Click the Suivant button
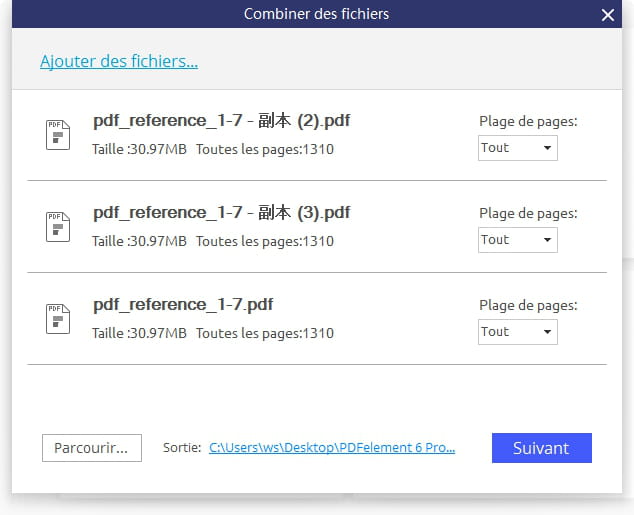Screen dimensions: 634x515 [542, 448]
